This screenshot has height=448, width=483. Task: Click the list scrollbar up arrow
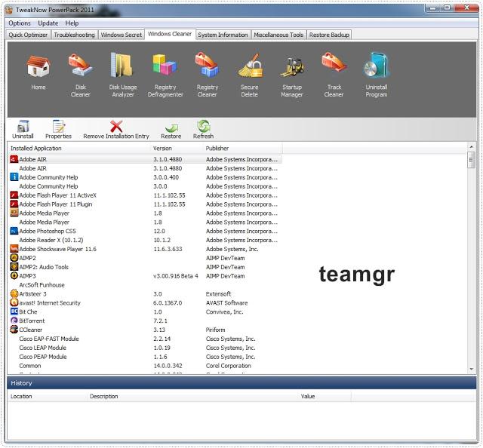tap(471, 146)
